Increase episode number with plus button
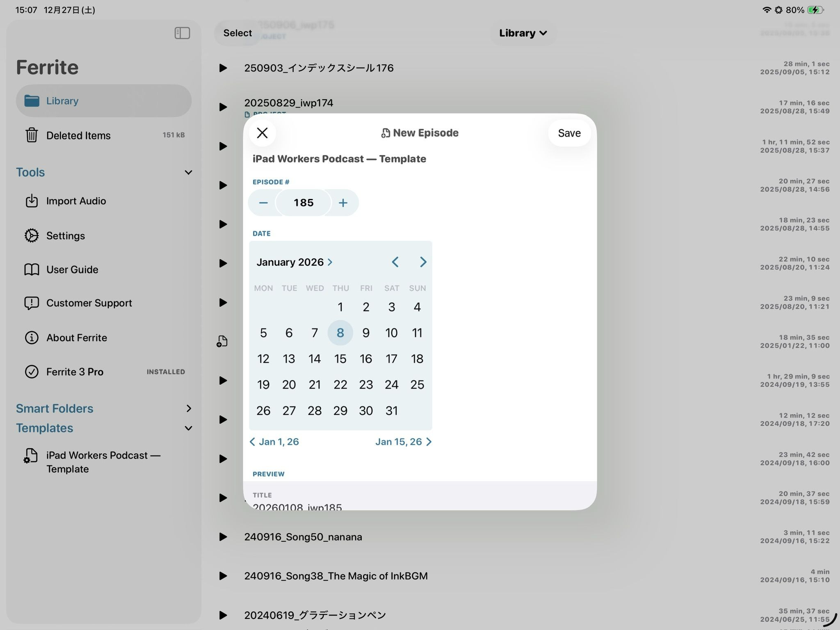 tap(343, 203)
